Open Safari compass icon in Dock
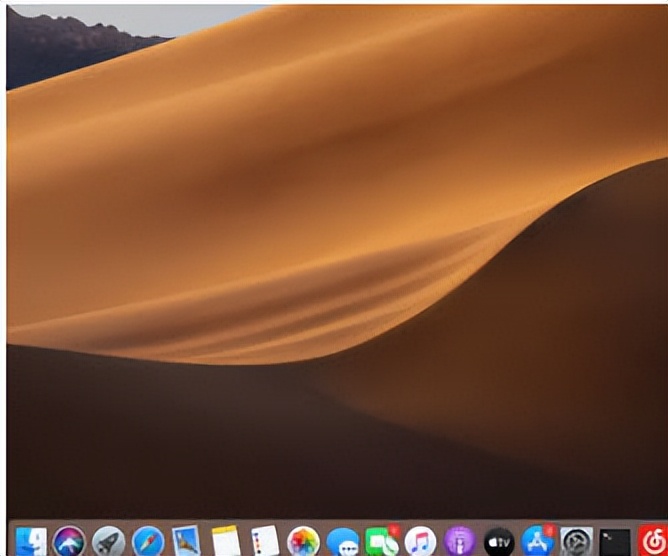 147,542
